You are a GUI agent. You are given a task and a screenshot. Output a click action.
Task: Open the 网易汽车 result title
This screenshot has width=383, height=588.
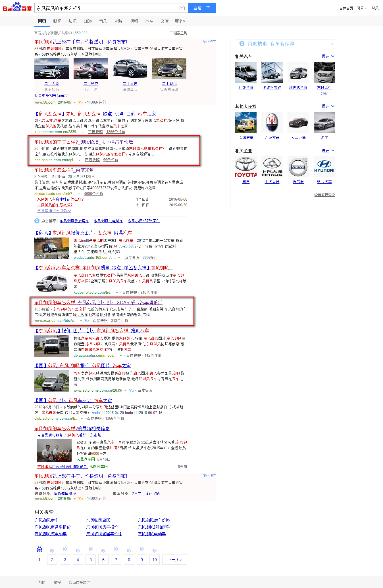point(83,233)
